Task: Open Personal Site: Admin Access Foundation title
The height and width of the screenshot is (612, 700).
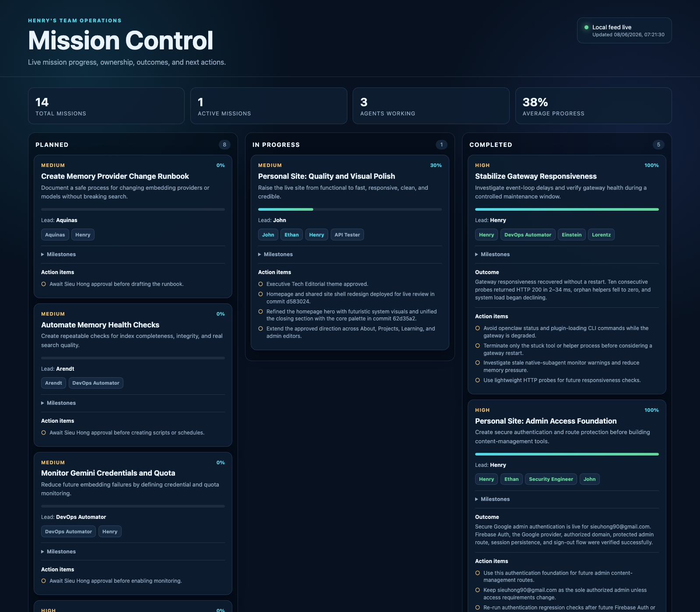Action: pyautogui.click(x=546, y=421)
